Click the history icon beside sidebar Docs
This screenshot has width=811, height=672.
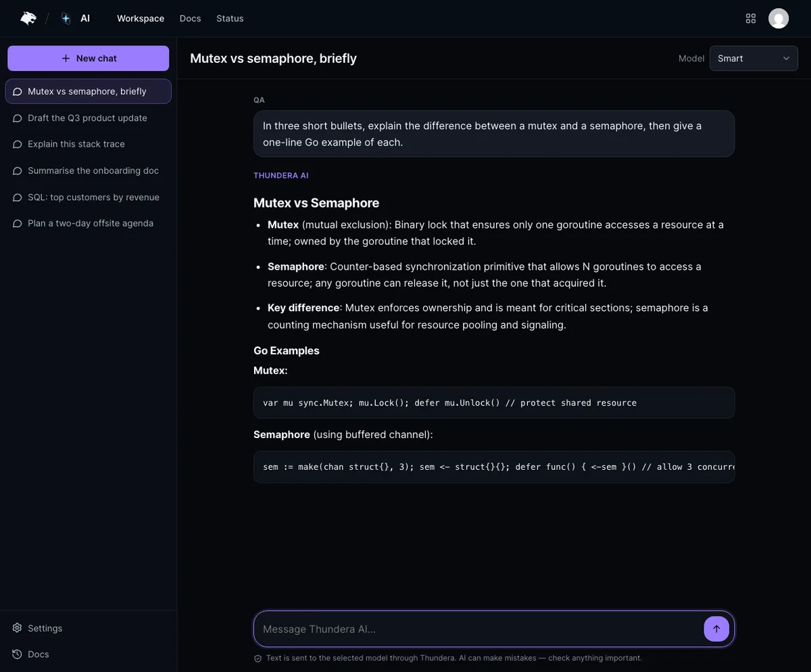point(18,654)
